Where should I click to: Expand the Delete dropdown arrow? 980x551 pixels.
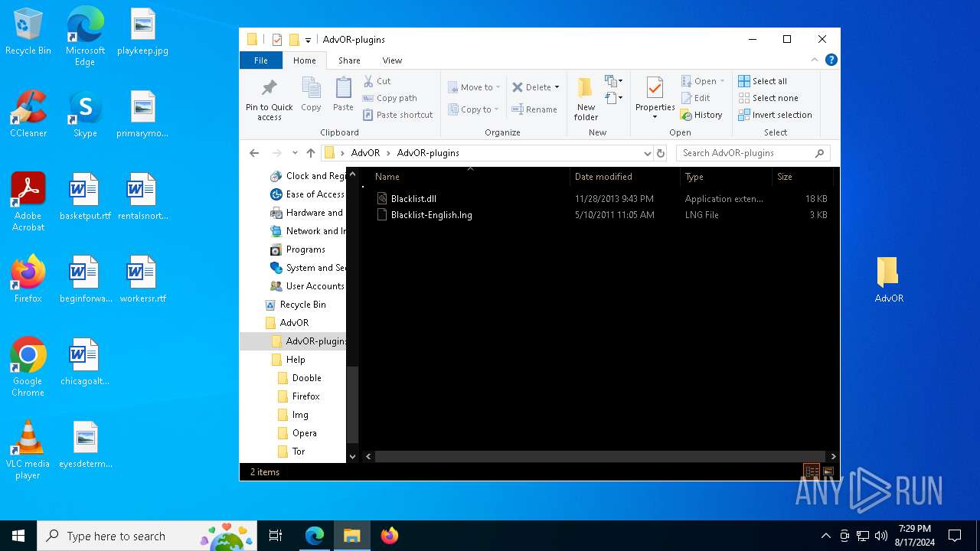557,87
